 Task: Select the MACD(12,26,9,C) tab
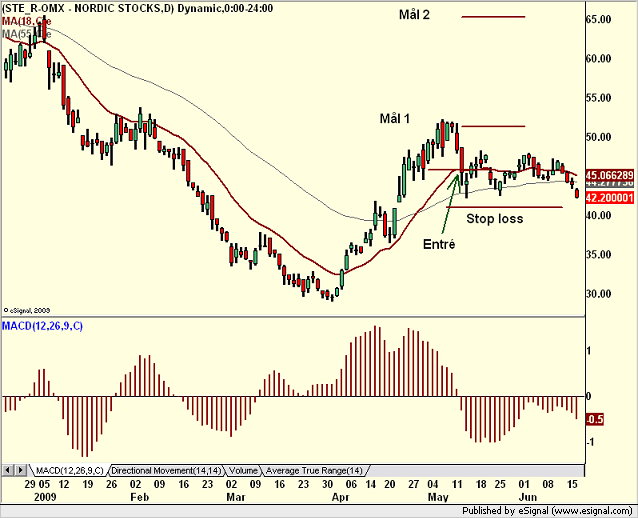coord(70,470)
